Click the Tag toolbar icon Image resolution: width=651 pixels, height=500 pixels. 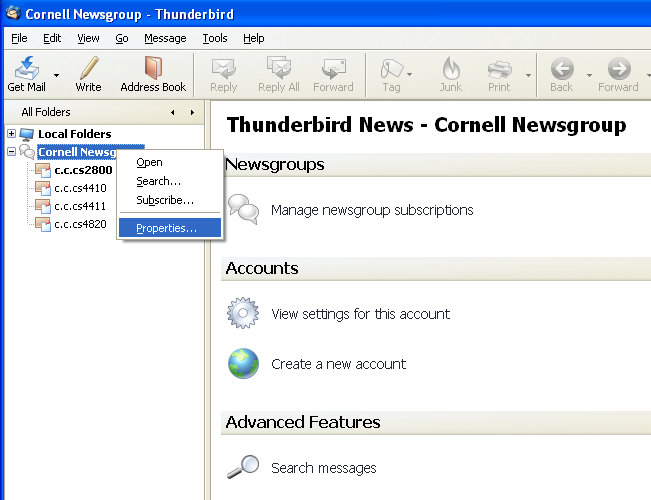391,69
